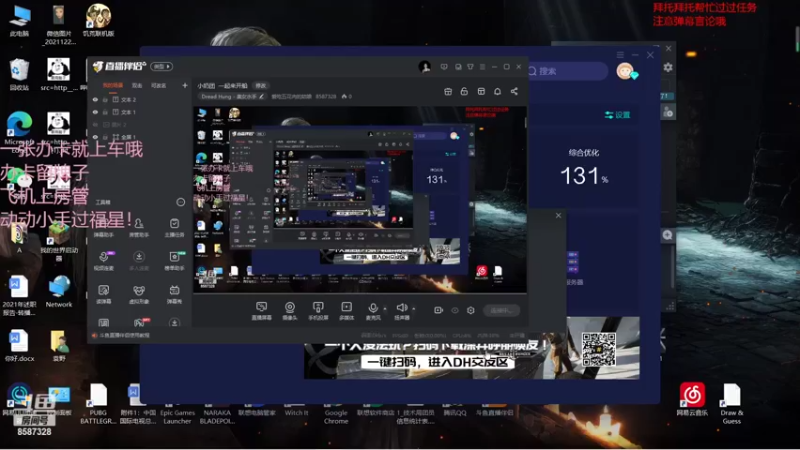Viewport: 800px width, 450px height.
Task: Select the Draw & Guess desktop icon
Action: click(x=731, y=404)
